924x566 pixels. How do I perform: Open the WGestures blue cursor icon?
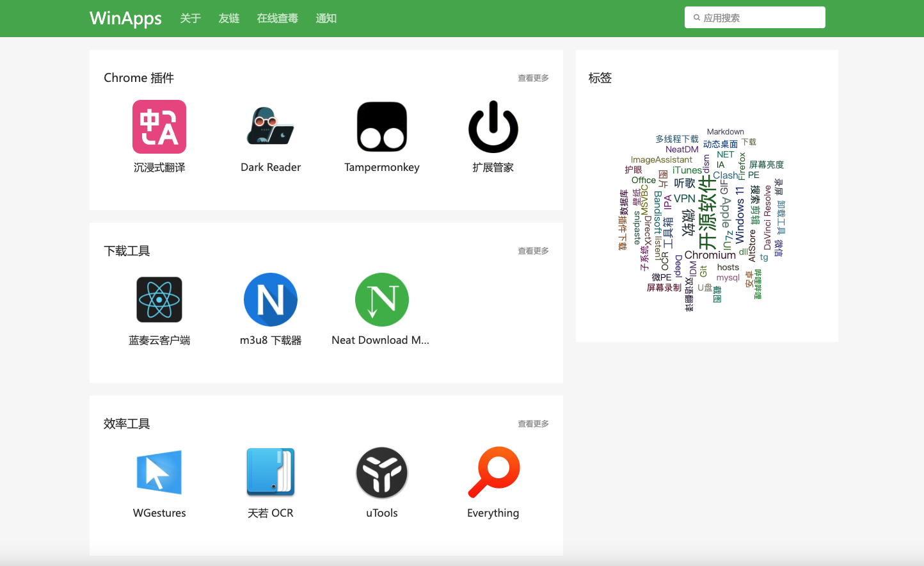click(159, 473)
